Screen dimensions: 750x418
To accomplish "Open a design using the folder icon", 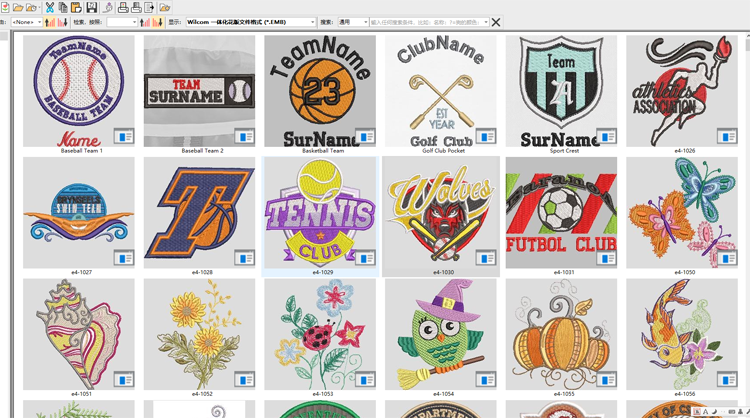I will point(18,8).
